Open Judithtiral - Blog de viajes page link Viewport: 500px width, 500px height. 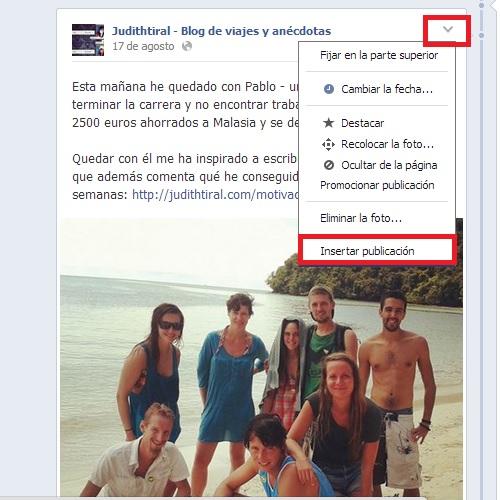coord(221,31)
